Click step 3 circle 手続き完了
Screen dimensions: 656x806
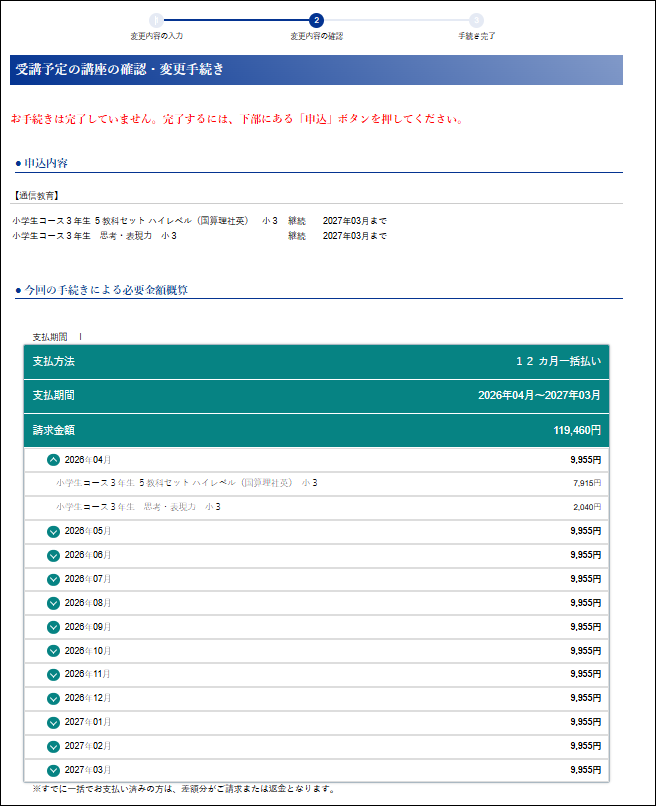[476, 20]
